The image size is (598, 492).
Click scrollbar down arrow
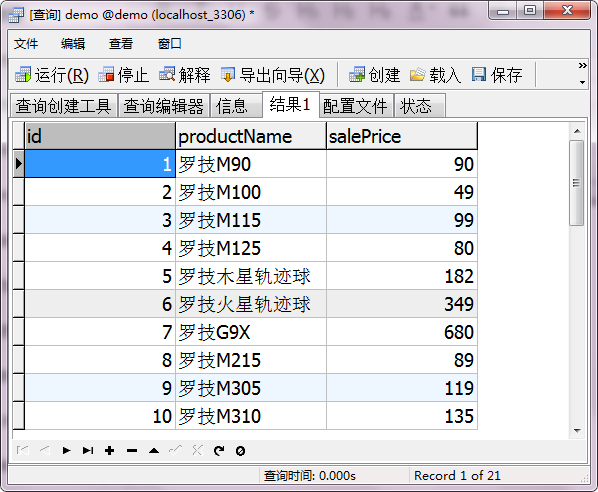pos(577,431)
